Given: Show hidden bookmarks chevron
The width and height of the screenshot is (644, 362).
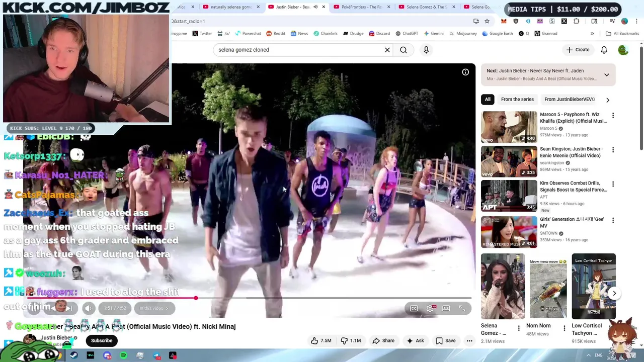Looking at the screenshot, I should pos(592,34).
